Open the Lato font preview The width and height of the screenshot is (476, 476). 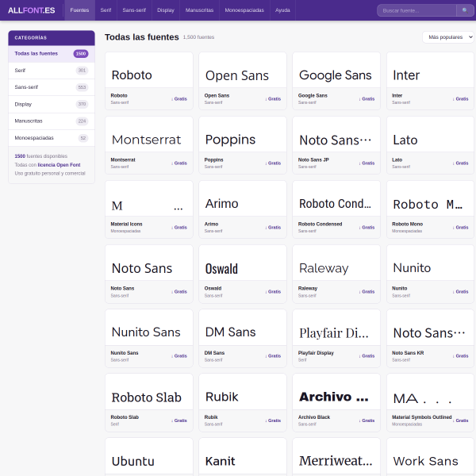pos(430,135)
